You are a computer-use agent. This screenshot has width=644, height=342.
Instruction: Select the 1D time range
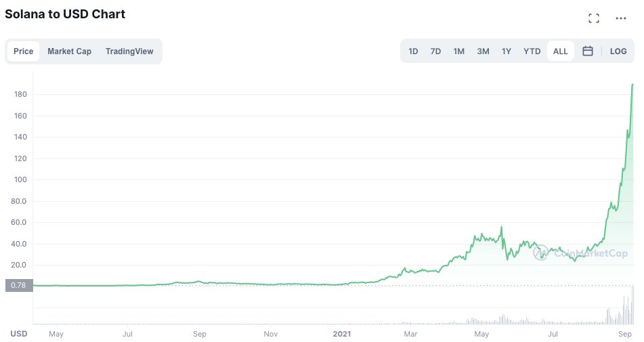point(413,51)
